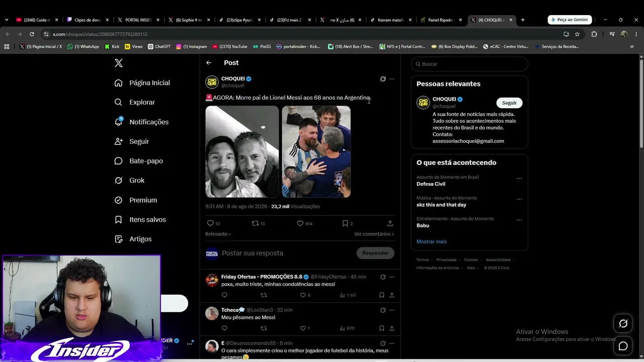Share the Friday Ofertas reply
Image resolution: width=644 pixels, height=362 pixels.
(x=391, y=295)
